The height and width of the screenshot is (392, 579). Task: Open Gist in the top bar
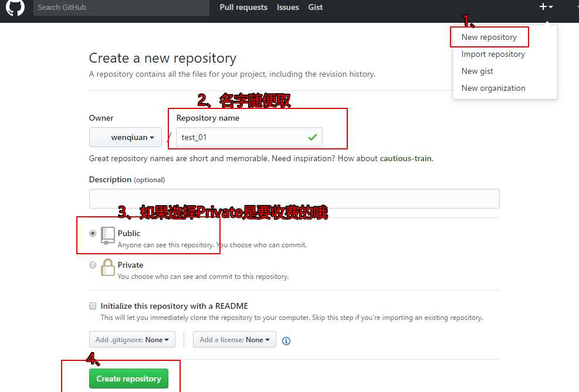316,7
